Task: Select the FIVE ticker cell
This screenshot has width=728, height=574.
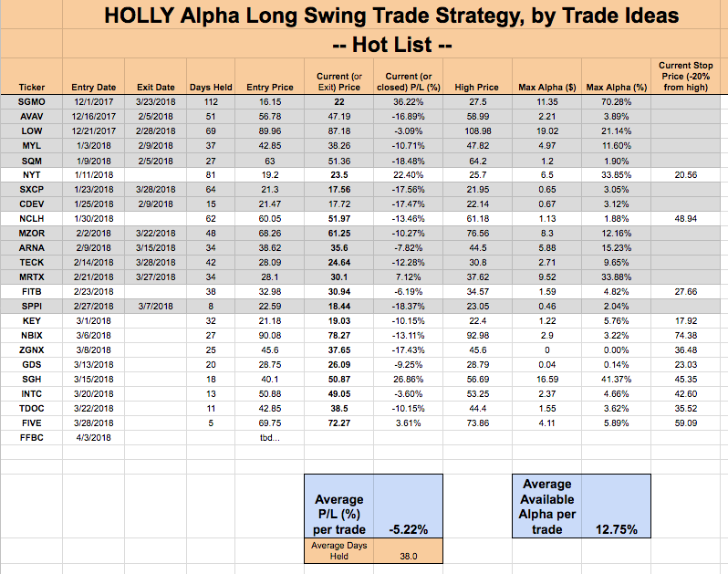Action: point(32,423)
